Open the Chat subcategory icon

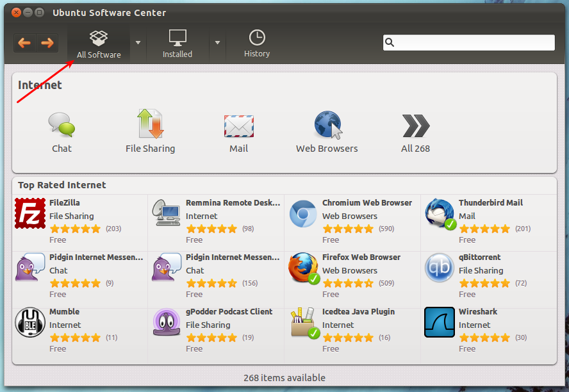coord(62,125)
